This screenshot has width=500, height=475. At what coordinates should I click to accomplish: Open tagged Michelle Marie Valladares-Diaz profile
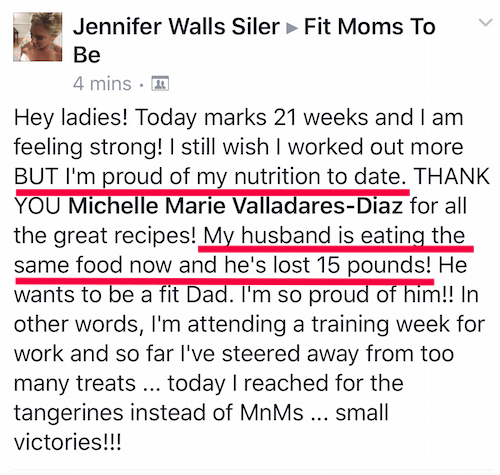(x=235, y=206)
